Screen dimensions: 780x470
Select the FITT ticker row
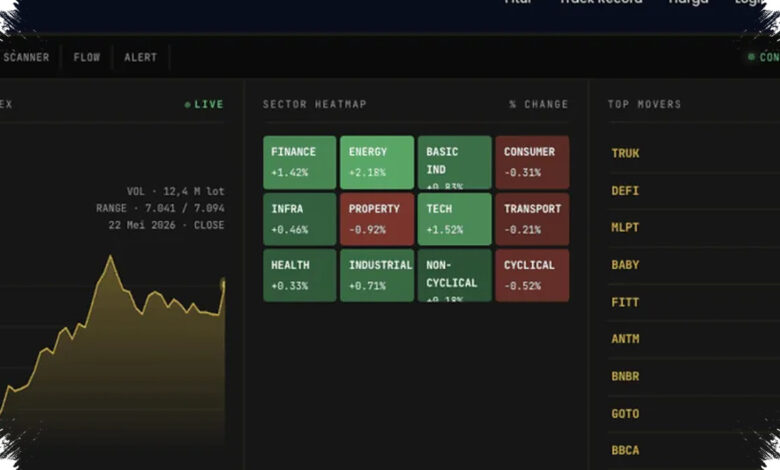(x=694, y=302)
